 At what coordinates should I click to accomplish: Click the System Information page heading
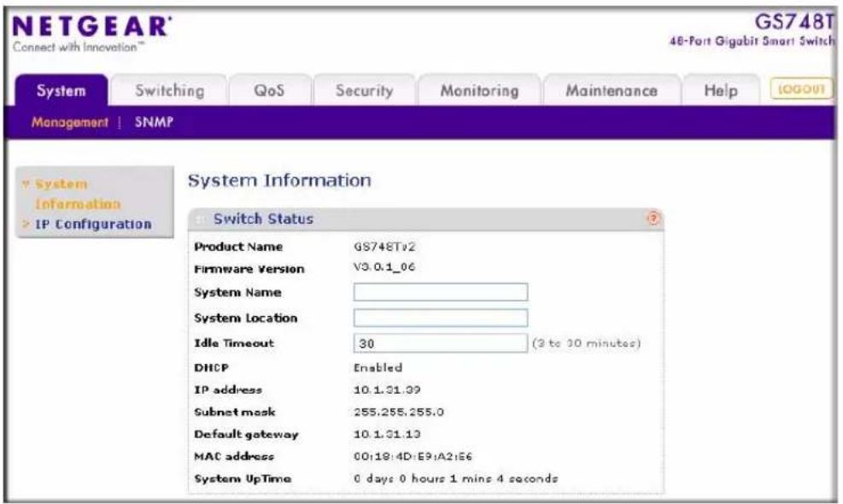pos(279,180)
